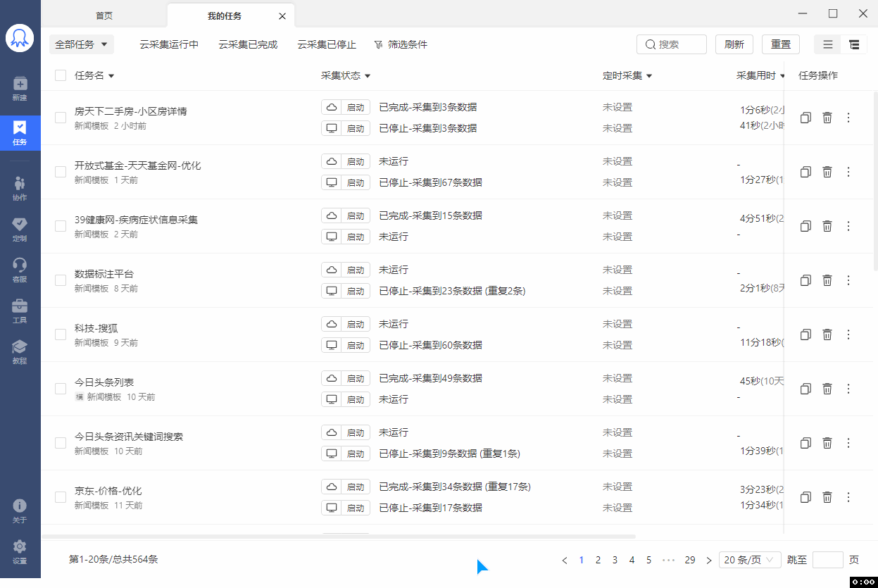878x588 pixels.
Task: Open more options for 39健康网-疾病症状信息采集
Action: click(848, 226)
